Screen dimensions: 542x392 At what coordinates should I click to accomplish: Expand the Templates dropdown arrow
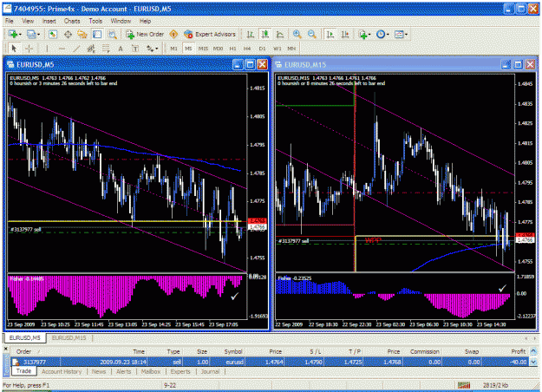[406, 34]
